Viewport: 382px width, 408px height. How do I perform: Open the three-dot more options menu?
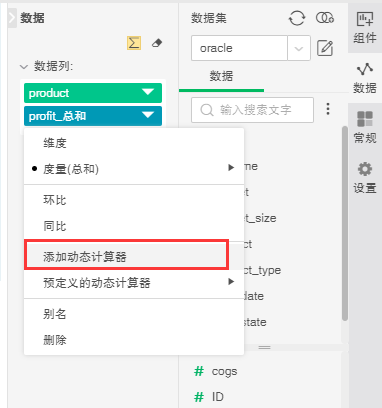[x=328, y=109]
